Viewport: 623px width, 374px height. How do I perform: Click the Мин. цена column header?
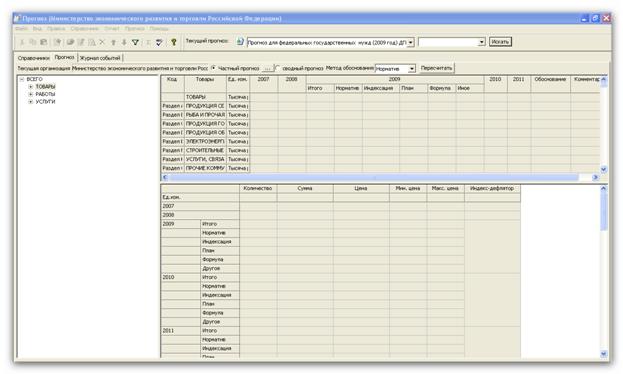coord(408,188)
